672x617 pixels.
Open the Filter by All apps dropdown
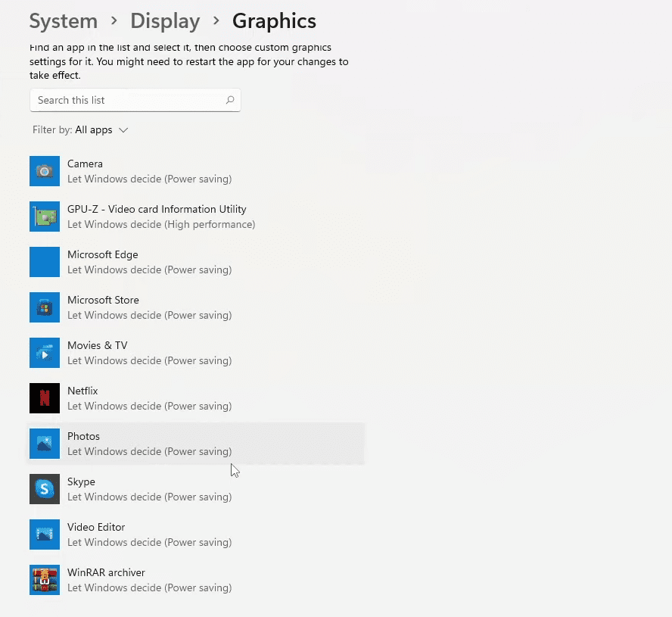coord(80,130)
